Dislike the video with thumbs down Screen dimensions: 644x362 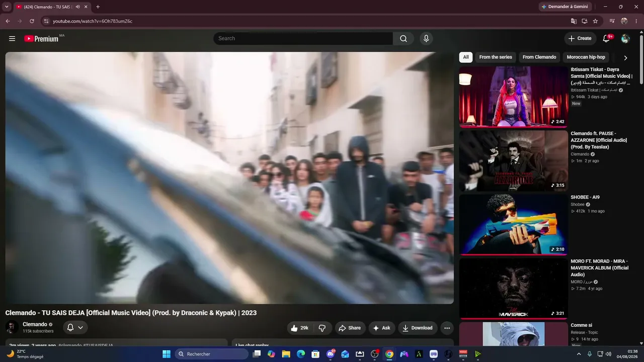click(x=323, y=328)
